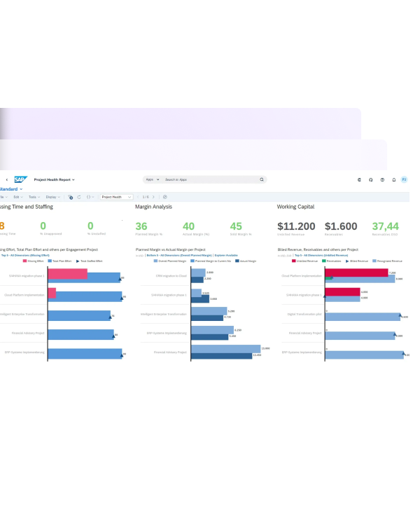Screen dimensions: 420x515
Task: Click the refresh icon in toolbar
Action: [x=79, y=197]
